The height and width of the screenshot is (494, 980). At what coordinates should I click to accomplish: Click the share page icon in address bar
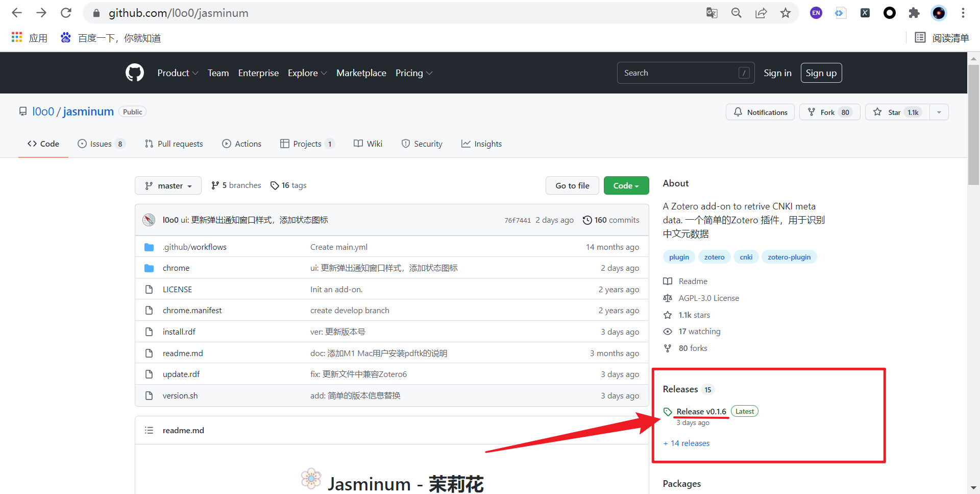tap(761, 13)
